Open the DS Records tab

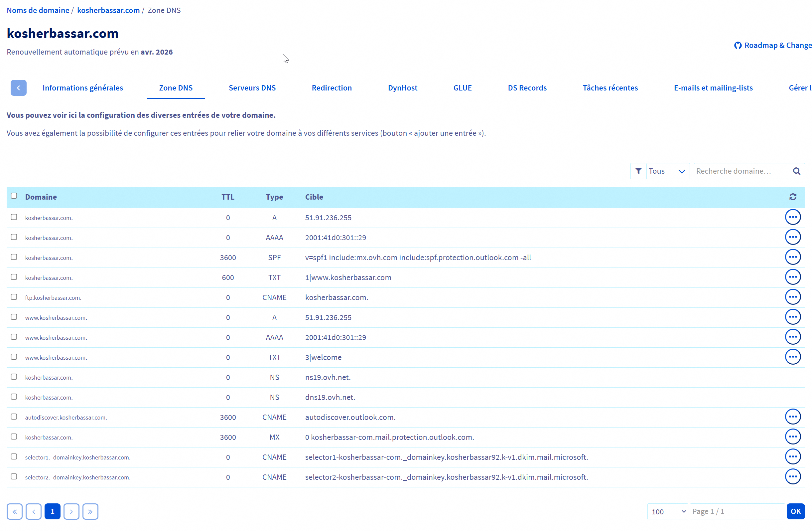[527, 88]
